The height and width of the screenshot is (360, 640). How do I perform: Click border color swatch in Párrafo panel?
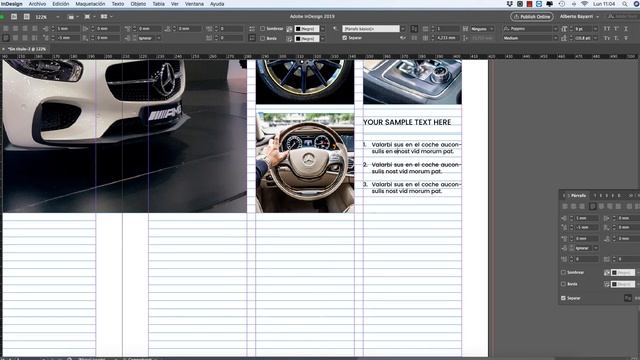[x=623, y=284]
